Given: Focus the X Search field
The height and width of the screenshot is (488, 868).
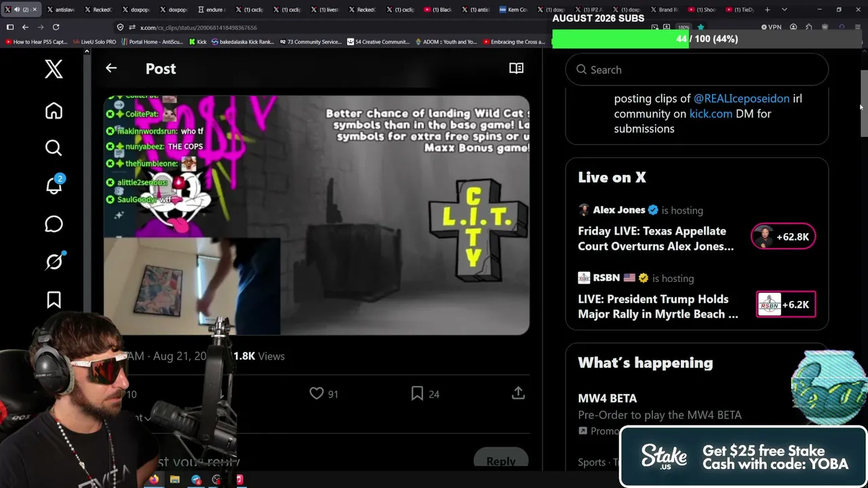Looking at the screenshot, I should (x=696, y=70).
